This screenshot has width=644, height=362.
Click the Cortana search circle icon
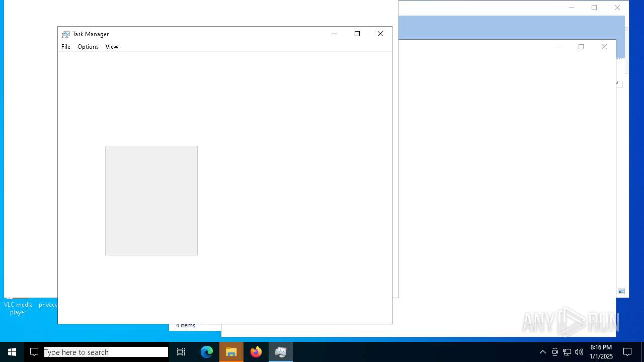point(34,352)
